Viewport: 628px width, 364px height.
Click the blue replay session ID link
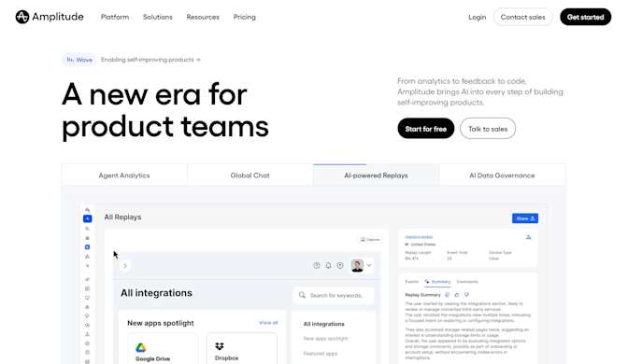419,237
